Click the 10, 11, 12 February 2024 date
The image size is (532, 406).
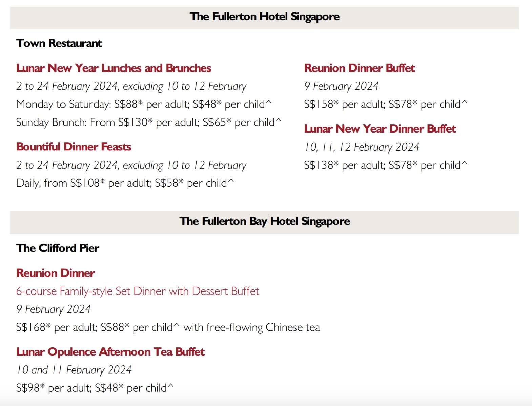[x=362, y=147]
